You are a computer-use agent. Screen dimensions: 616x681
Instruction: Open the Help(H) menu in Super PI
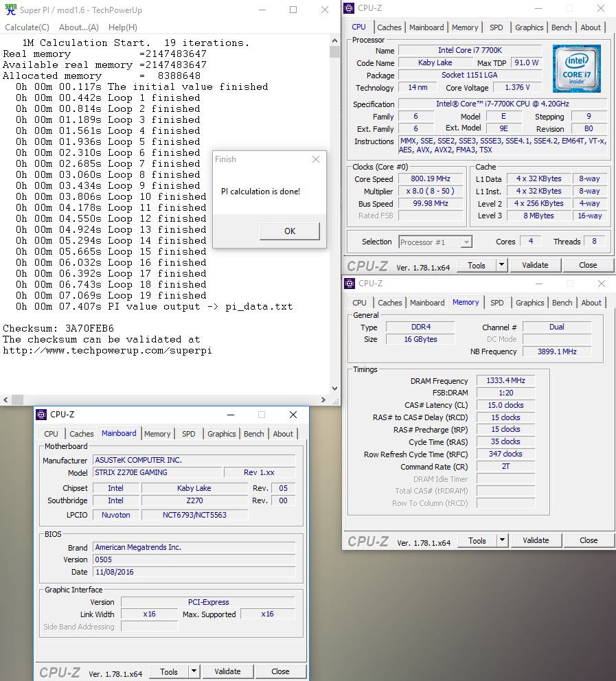click(123, 27)
